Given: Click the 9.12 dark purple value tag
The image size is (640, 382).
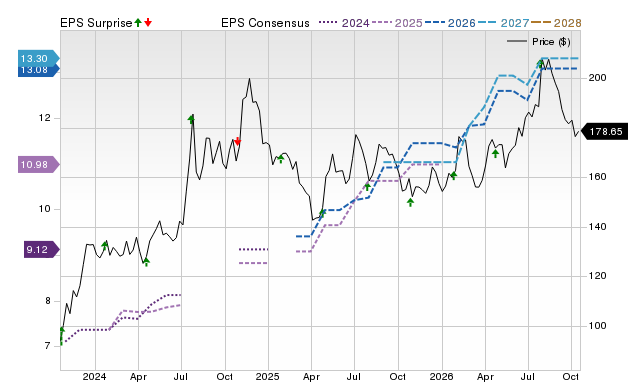Looking at the screenshot, I should point(41,250).
